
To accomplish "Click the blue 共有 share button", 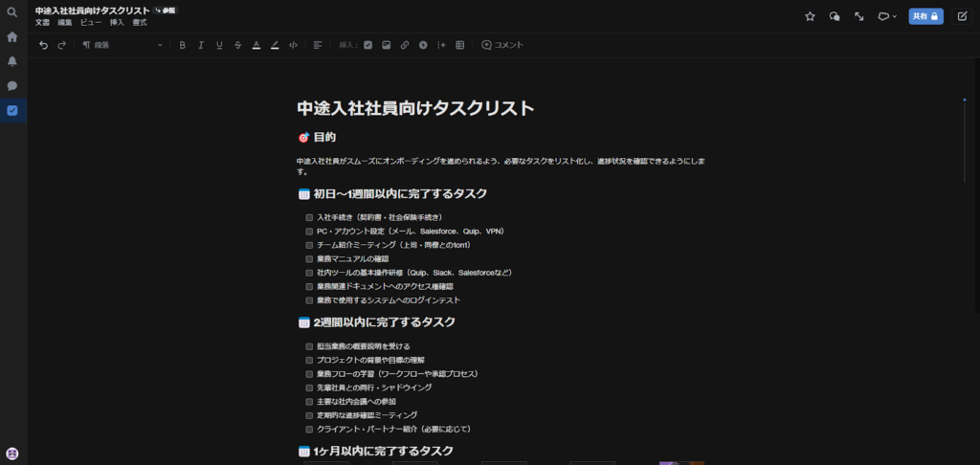I will tap(925, 16).
